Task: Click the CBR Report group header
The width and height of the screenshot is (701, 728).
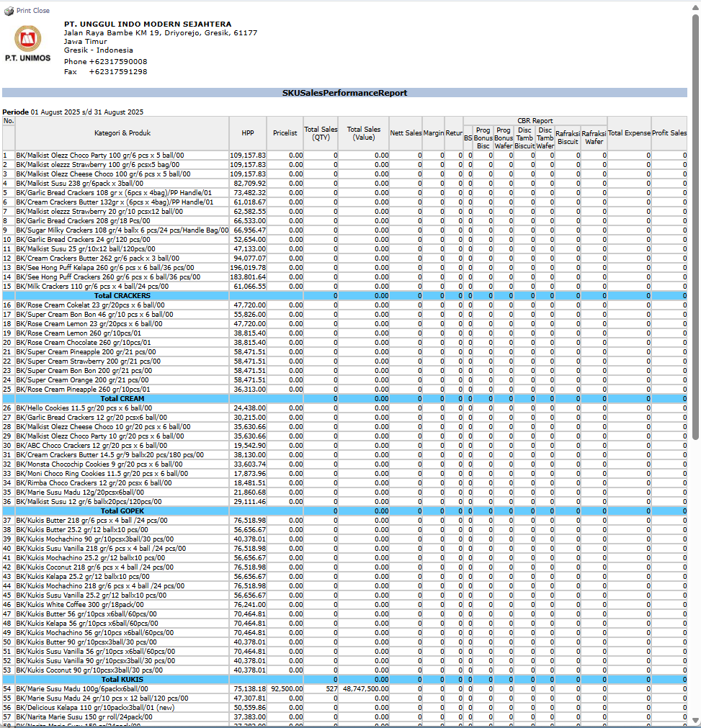Action: point(535,121)
